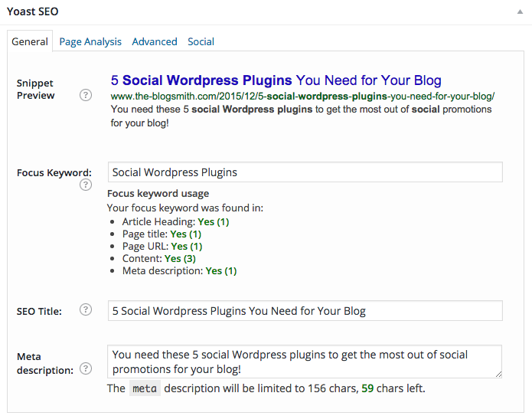This screenshot has width=532, height=419.
Task: Click the 'Focus Keyword:' label
Action: point(54,173)
